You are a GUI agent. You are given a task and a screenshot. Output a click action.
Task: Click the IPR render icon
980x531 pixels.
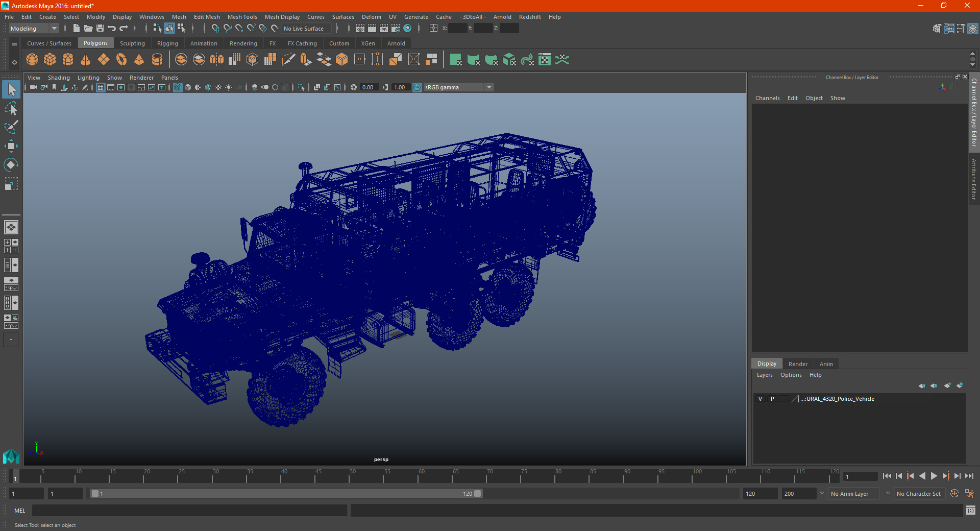(384, 29)
